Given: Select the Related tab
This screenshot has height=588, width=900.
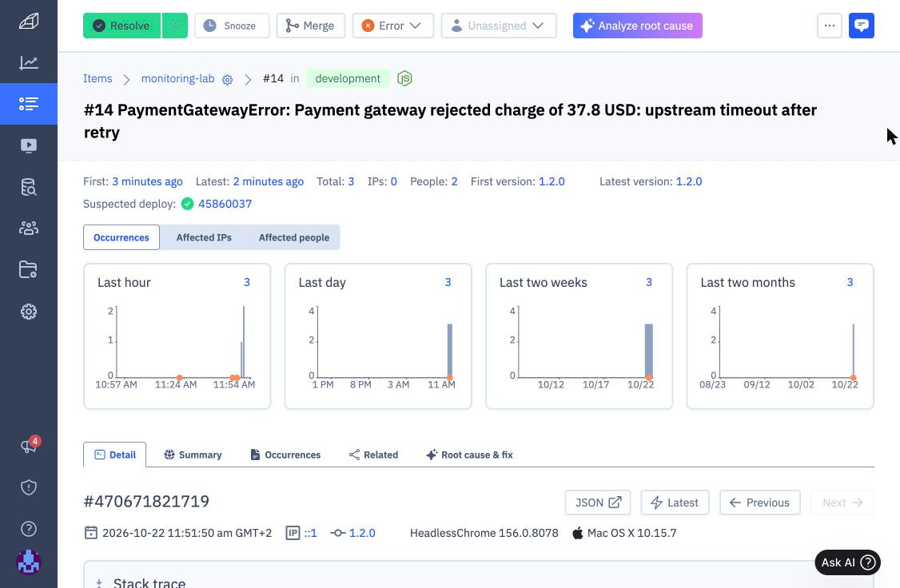Looking at the screenshot, I should click(x=373, y=455).
